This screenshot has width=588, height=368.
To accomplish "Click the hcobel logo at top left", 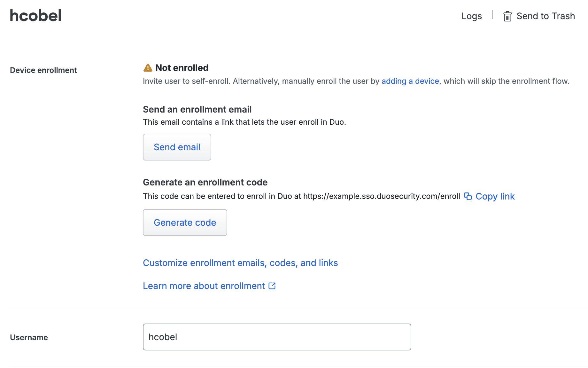I will click(x=35, y=15).
